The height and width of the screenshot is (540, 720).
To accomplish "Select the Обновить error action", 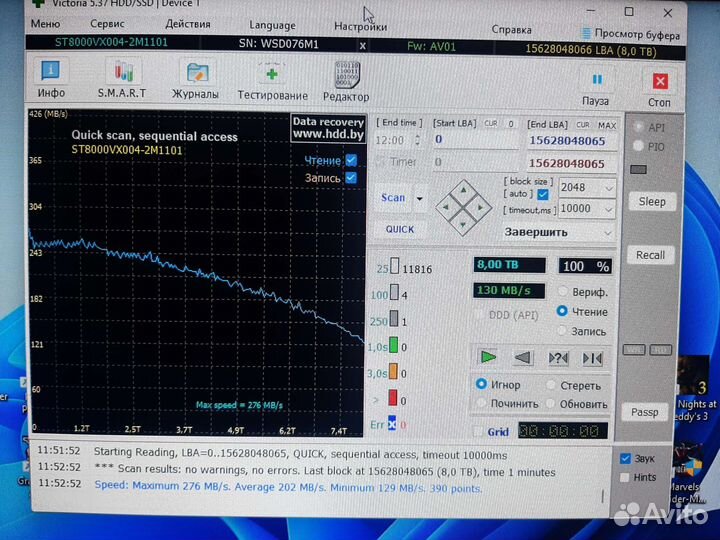I will tap(550, 404).
